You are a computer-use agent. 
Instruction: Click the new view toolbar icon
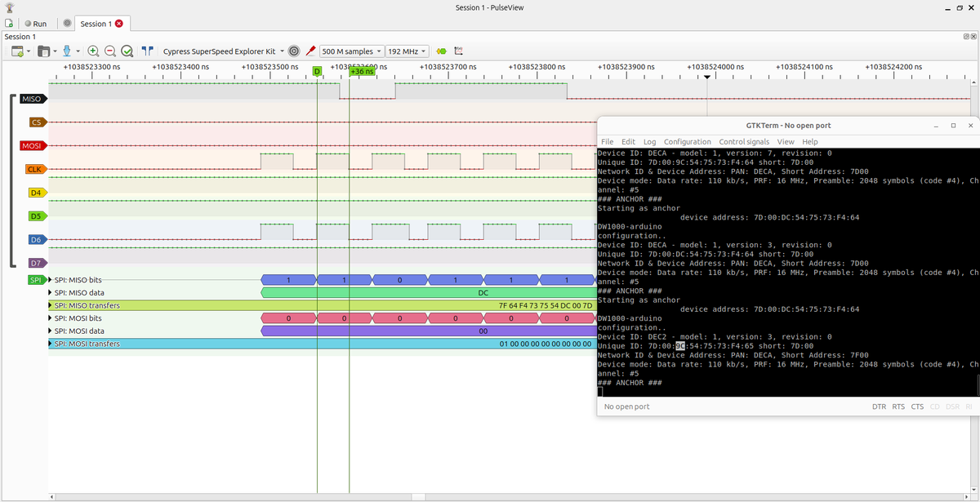click(x=16, y=51)
